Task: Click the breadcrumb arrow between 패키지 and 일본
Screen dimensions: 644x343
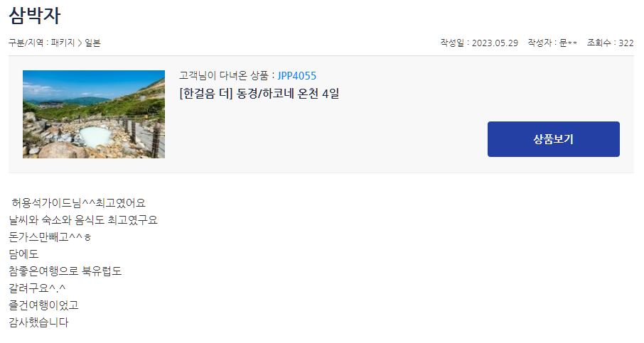Action: (x=80, y=43)
